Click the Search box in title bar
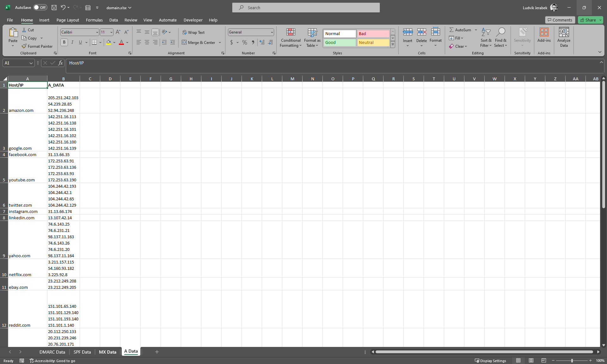 306,8
